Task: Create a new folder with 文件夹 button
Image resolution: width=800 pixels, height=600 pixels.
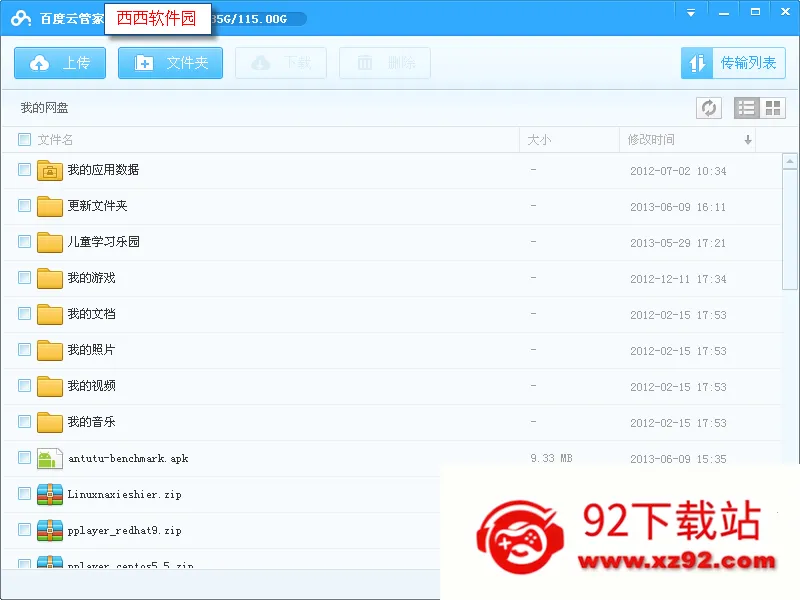Action: pyautogui.click(x=170, y=63)
